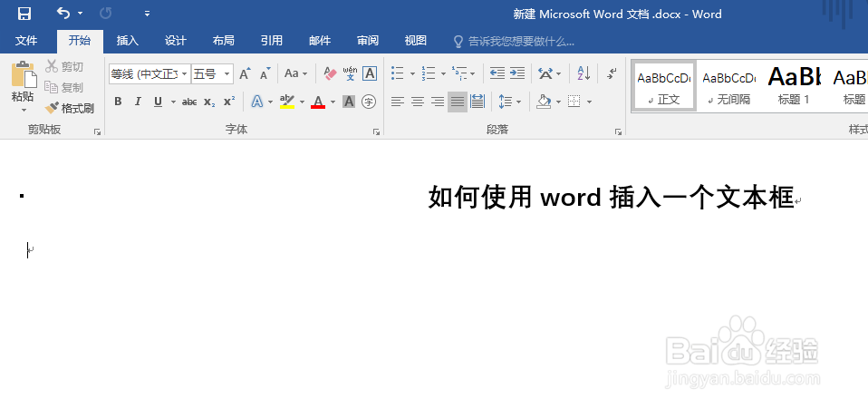Image resolution: width=868 pixels, height=408 pixels.
Task: Open the Change Case Aa dropdown
Action: pyautogui.click(x=295, y=73)
